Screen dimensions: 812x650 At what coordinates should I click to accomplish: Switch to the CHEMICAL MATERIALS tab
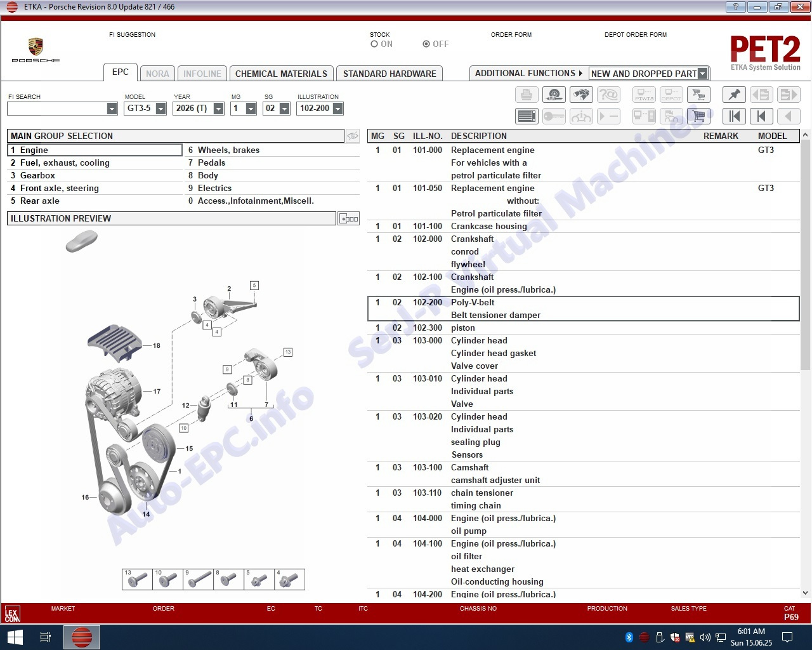(x=281, y=74)
